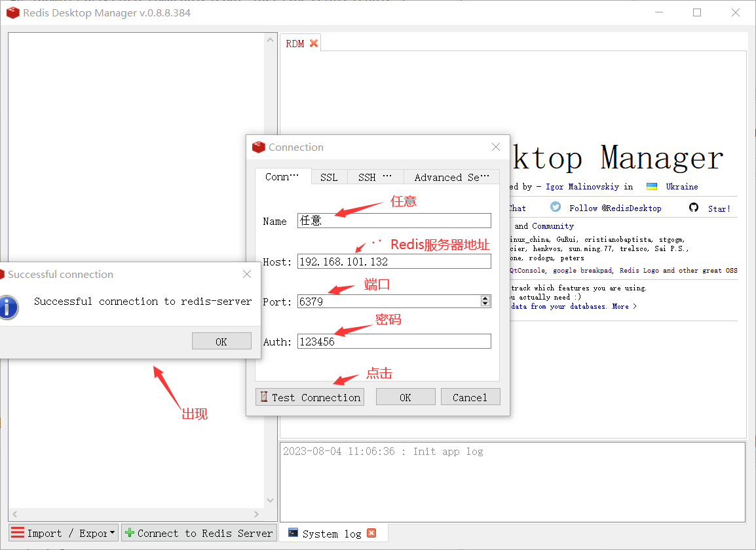Click scroll right arrow in connections panel
Viewport: 756px width, 550px height.
click(x=256, y=515)
